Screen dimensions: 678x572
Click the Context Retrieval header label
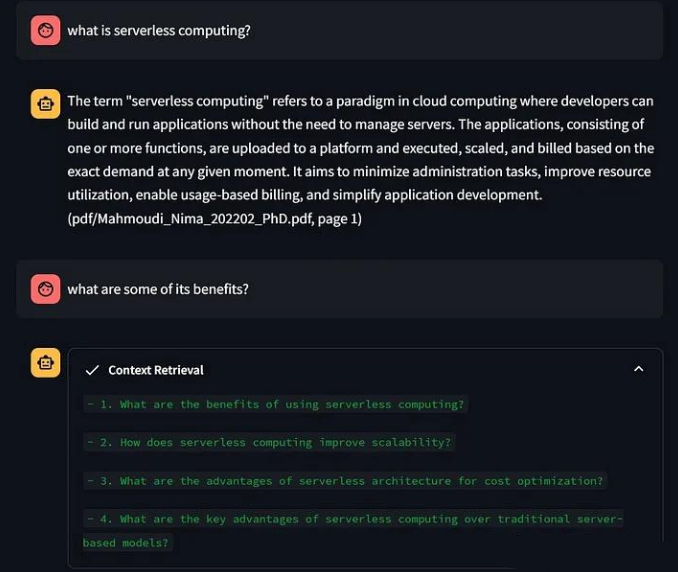pyautogui.click(x=155, y=370)
